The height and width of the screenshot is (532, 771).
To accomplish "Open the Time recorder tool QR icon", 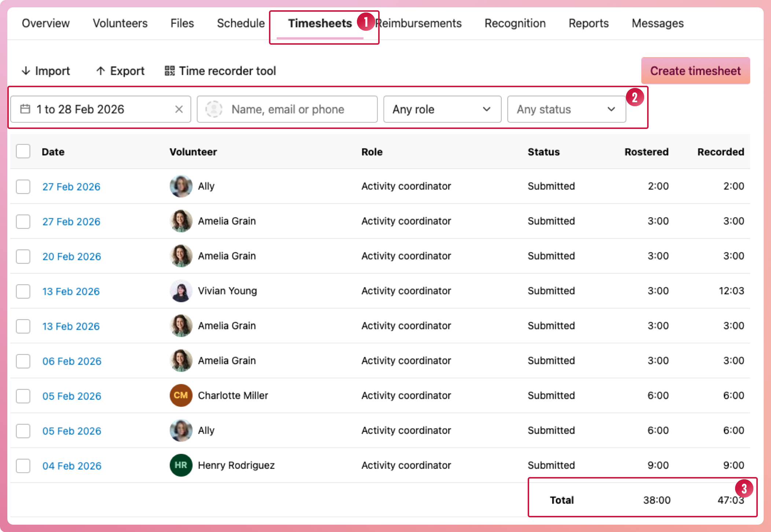I will [170, 71].
